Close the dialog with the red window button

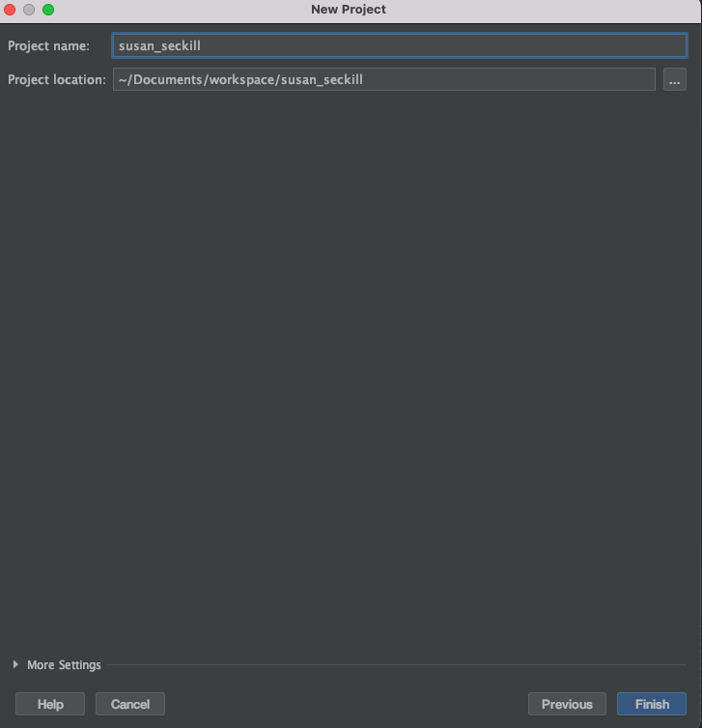10,10
